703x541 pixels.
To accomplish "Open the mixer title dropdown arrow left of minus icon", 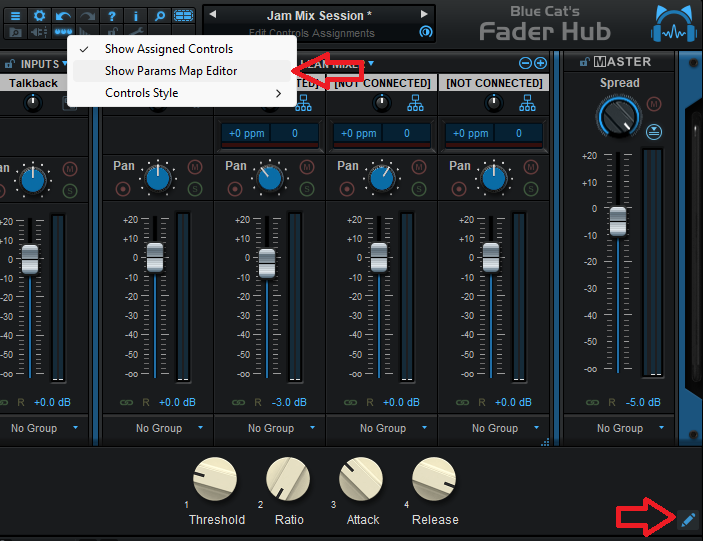I will coord(371,63).
